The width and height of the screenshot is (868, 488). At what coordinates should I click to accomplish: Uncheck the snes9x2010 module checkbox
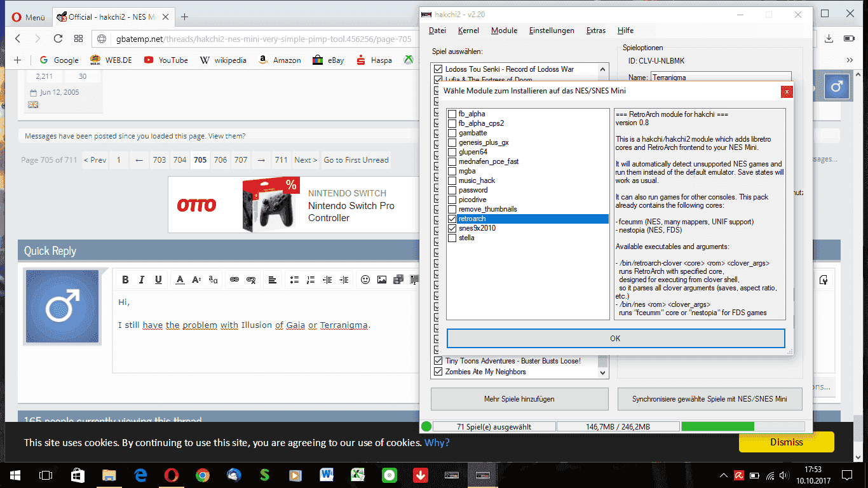pyautogui.click(x=452, y=228)
